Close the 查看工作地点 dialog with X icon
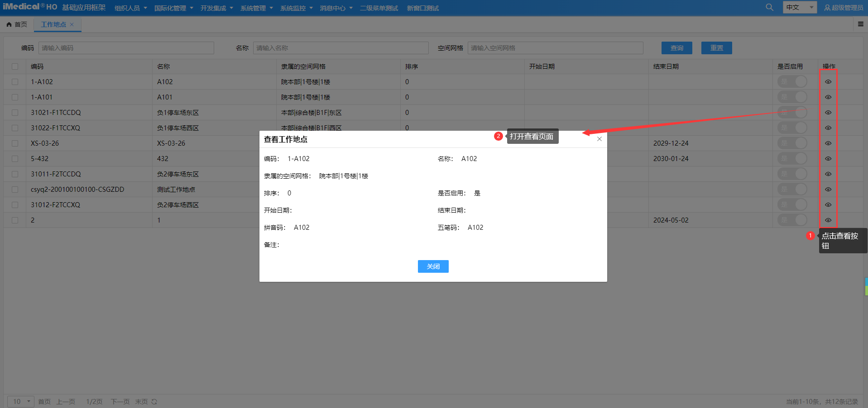Viewport: 868px width, 408px height. tap(599, 139)
